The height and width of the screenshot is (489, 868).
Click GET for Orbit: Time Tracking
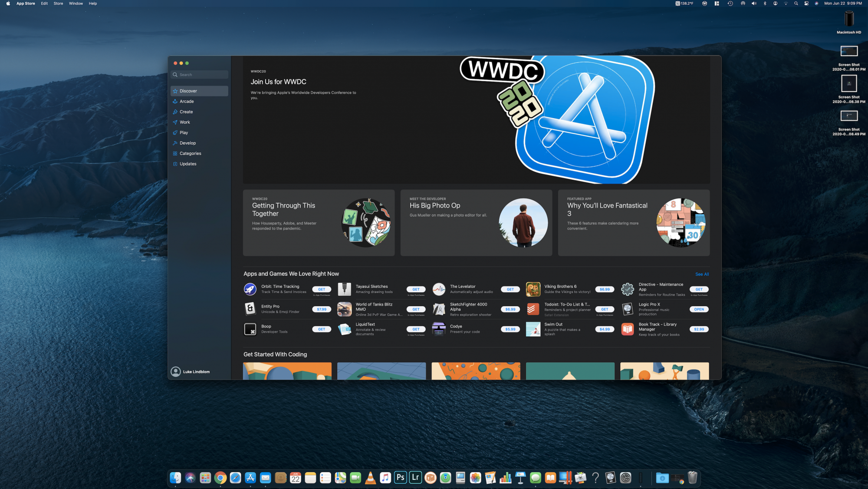[x=322, y=289]
